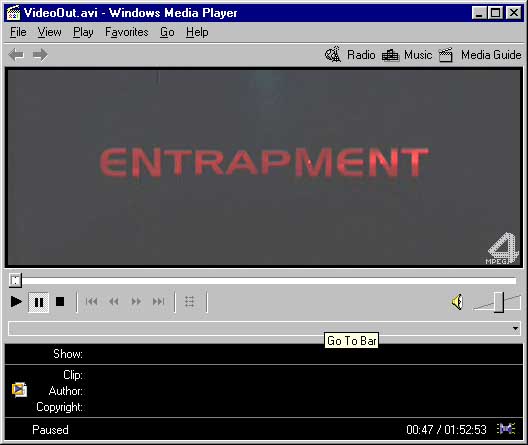This screenshot has height=445, width=528.
Task: Click the skip back (previous track) icon
Action: pos(91,301)
